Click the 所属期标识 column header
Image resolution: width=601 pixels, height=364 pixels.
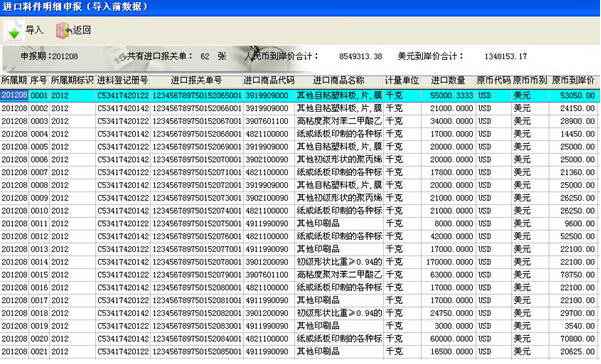pos(72,80)
